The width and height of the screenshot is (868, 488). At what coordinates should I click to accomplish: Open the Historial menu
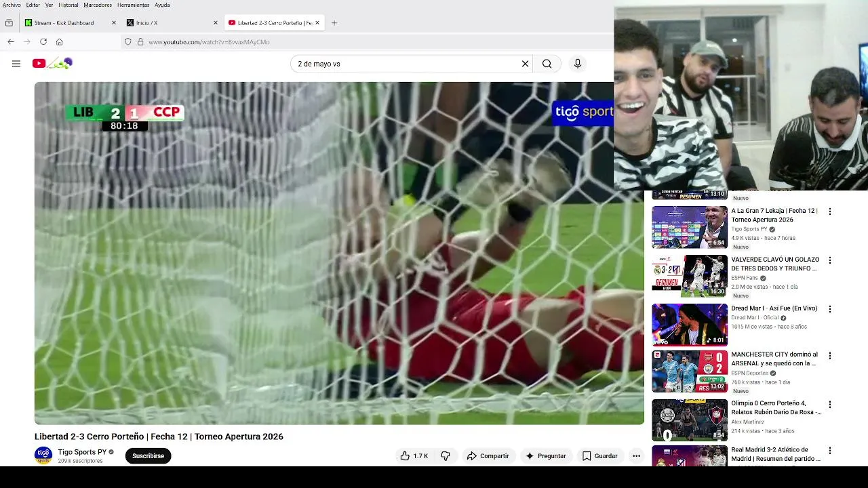tap(68, 5)
